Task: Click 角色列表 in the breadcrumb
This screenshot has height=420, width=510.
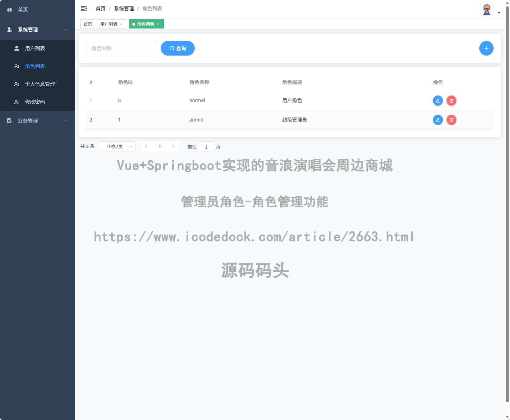Action: tap(152, 9)
